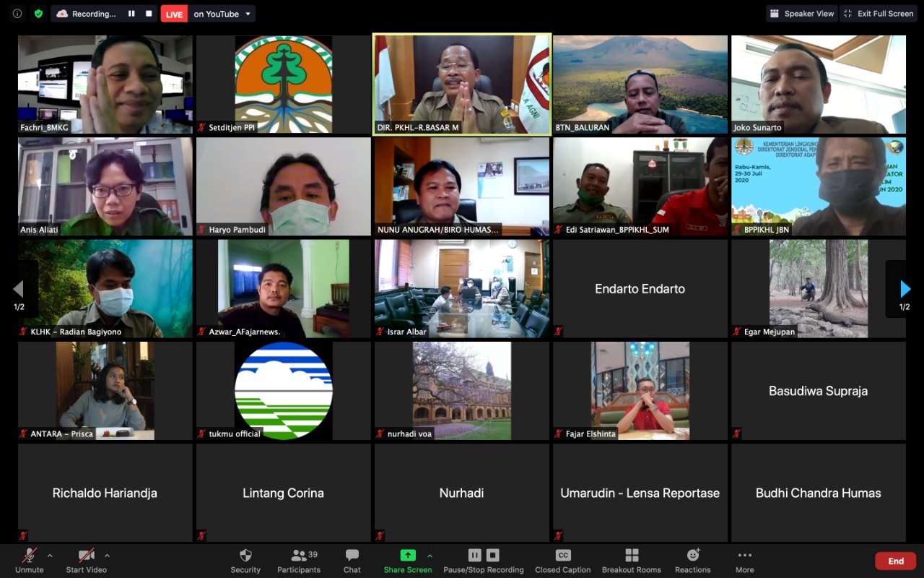Expand video options arrow beside Start Video
924x578 pixels.
[x=107, y=556]
